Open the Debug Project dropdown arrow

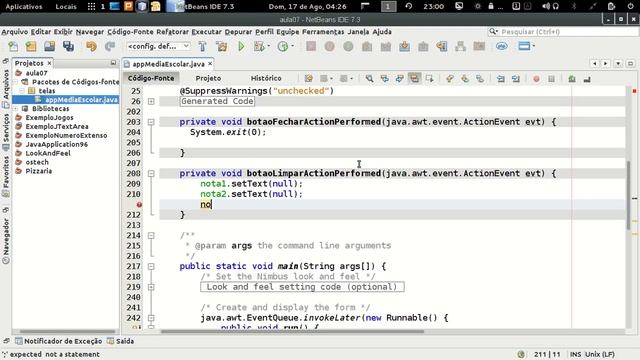269,47
